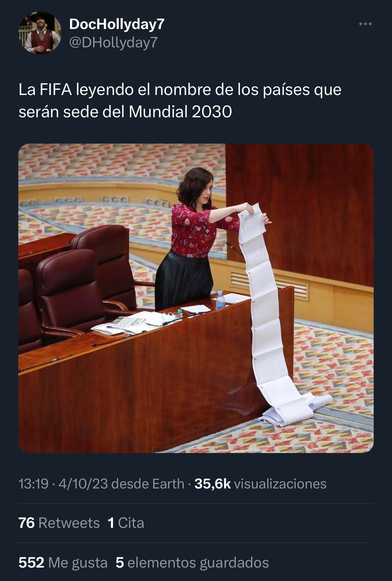Click the water bottle on the desk in the photo

(220, 300)
